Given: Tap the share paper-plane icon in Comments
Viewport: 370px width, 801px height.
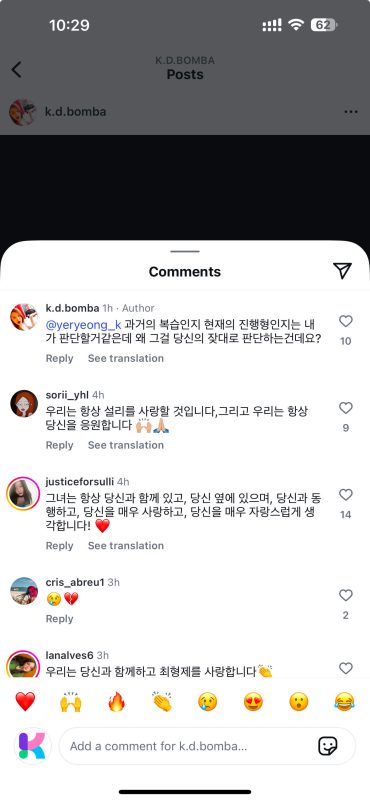Looking at the screenshot, I should [x=342, y=271].
